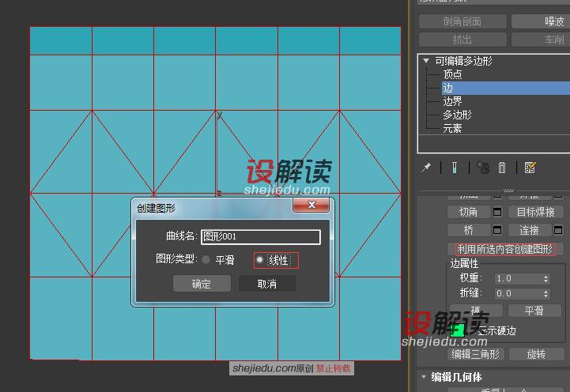This screenshot has width=570, height=392.
Task: Adjust the 权重 spinner arrows
Action: click(545, 279)
